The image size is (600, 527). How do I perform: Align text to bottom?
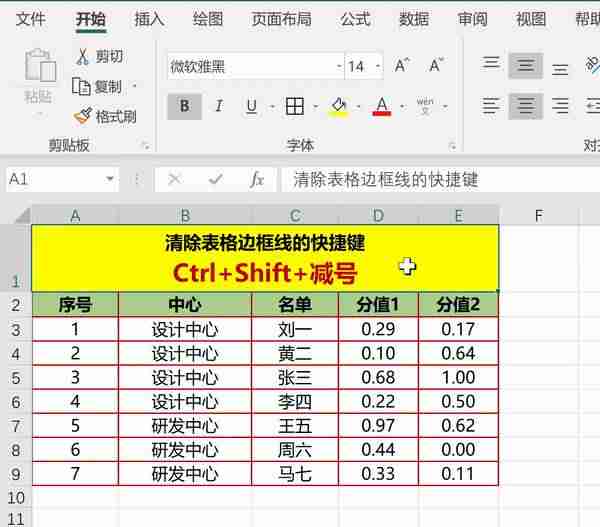click(x=560, y=70)
